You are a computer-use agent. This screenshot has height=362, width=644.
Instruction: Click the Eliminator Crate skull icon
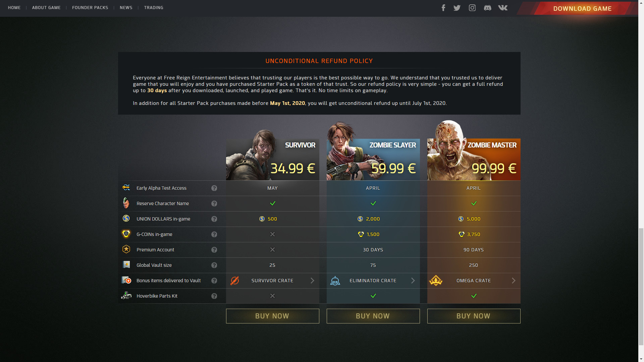click(335, 281)
